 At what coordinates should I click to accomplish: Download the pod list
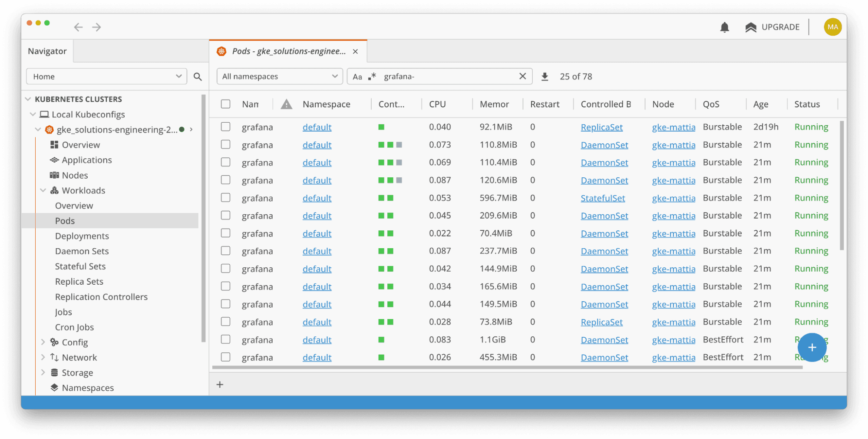click(x=545, y=77)
